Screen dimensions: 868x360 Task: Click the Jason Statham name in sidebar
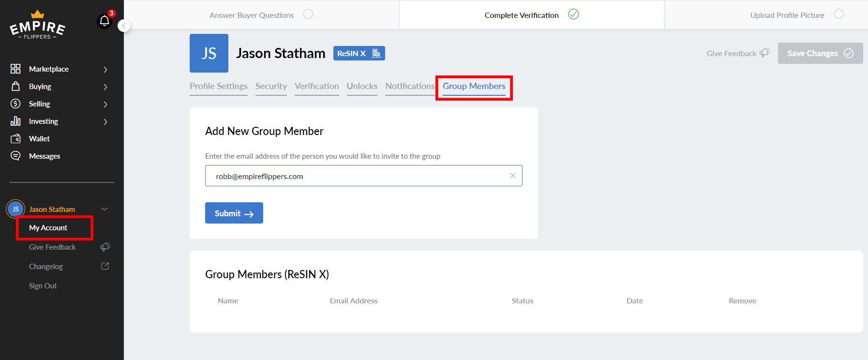click(52, 209)
